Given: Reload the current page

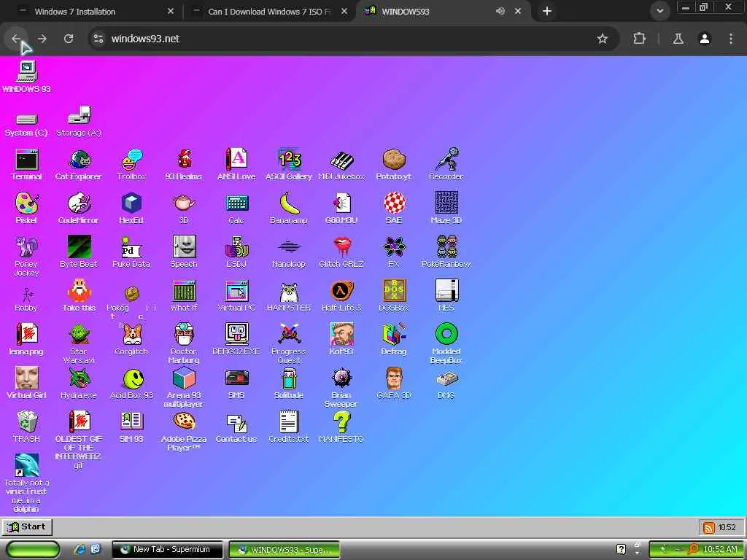Looking at the screenshot, I should 69,39.
